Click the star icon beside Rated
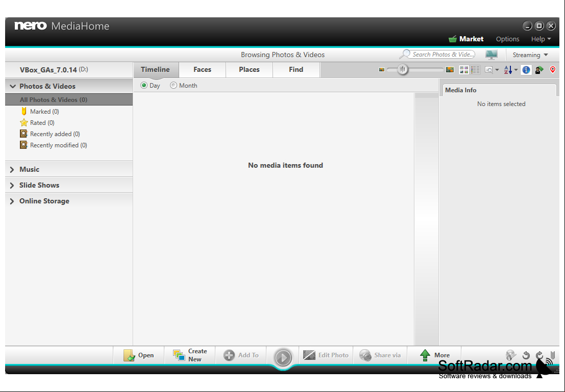 (24, 122)
